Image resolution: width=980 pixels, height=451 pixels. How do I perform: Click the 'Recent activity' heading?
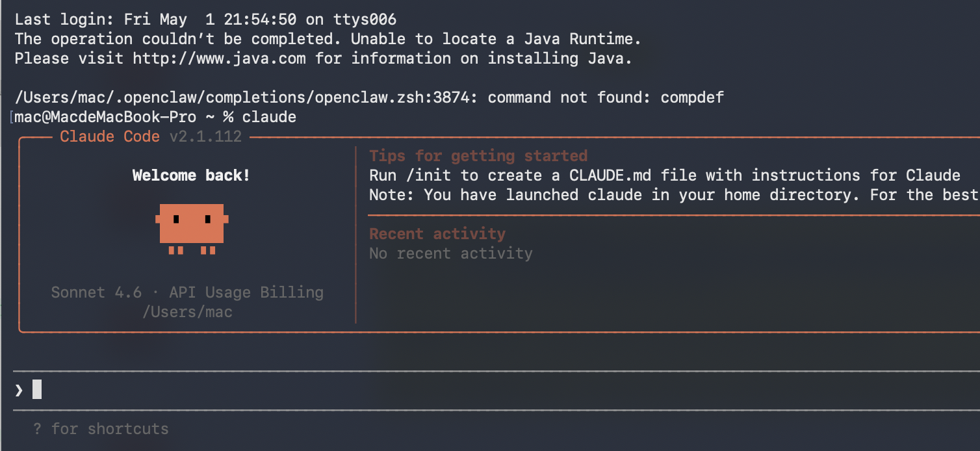437,234
